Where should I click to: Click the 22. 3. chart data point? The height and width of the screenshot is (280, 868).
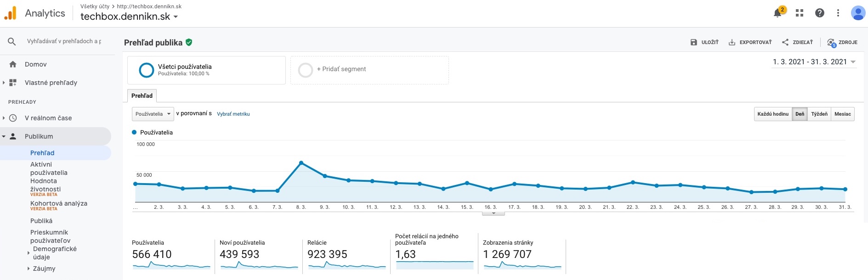tap(633, 182)
